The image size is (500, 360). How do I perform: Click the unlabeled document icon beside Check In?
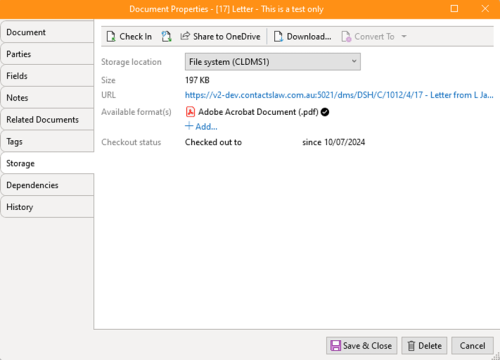click(x=166, y=36)
